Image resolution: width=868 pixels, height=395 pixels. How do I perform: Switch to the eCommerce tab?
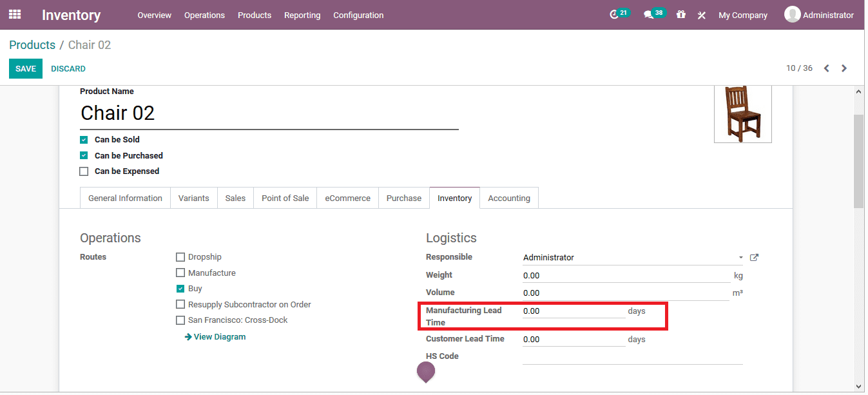(x=347, y=198)
